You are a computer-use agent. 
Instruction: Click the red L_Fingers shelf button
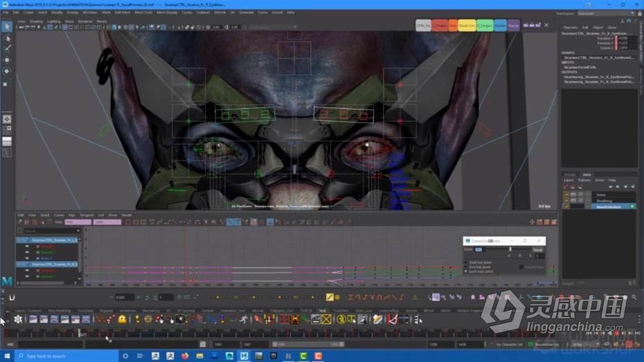coord(440,26)
